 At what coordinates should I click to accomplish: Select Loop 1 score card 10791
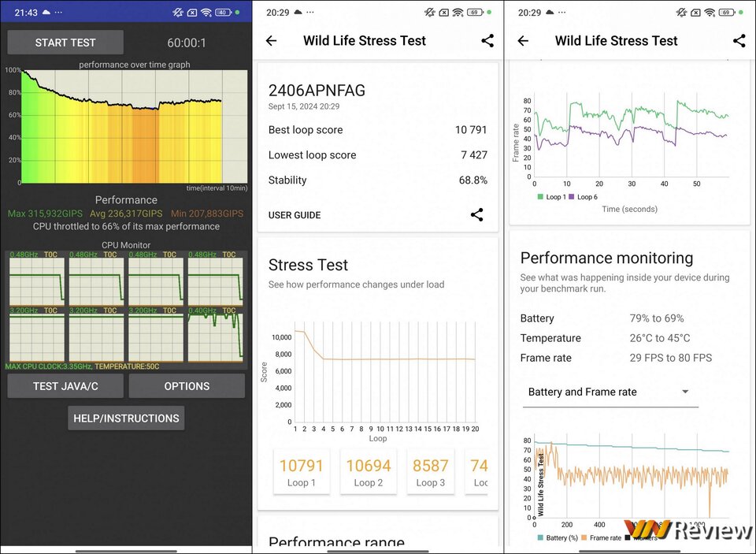pos(302,471)
